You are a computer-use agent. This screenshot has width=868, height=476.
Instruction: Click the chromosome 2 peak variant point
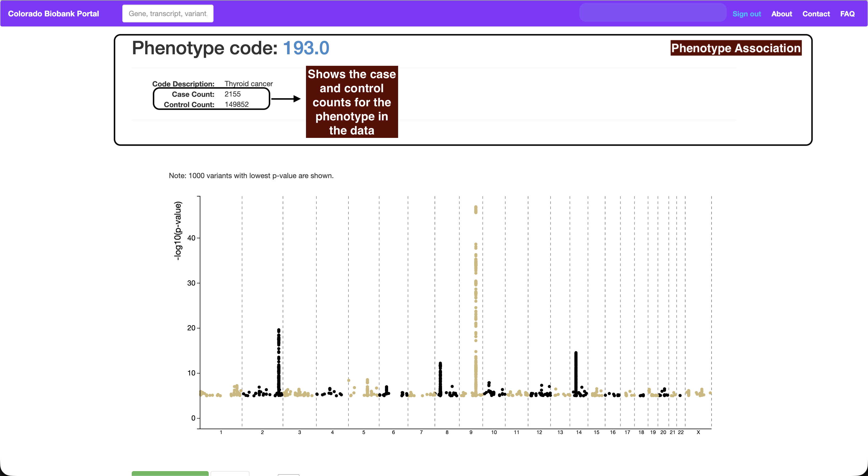[x=279, y=330]
